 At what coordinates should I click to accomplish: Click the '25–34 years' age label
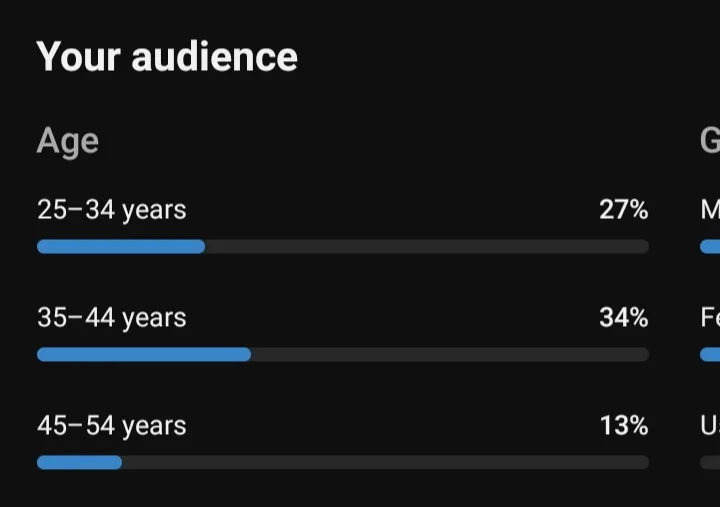(112, 210)
